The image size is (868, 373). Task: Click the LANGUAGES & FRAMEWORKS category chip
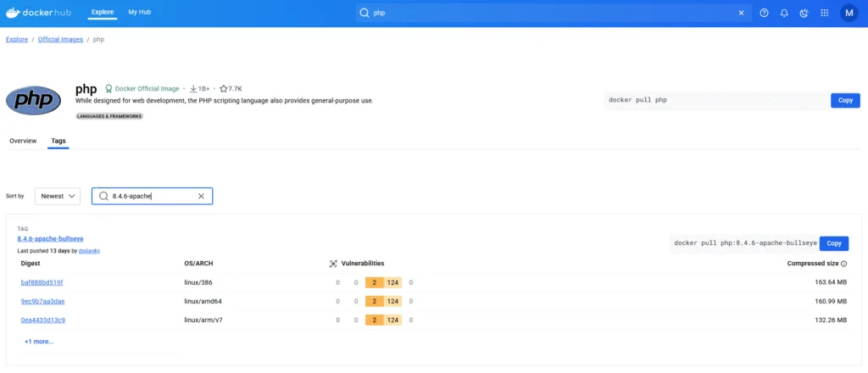coord(109,116)
